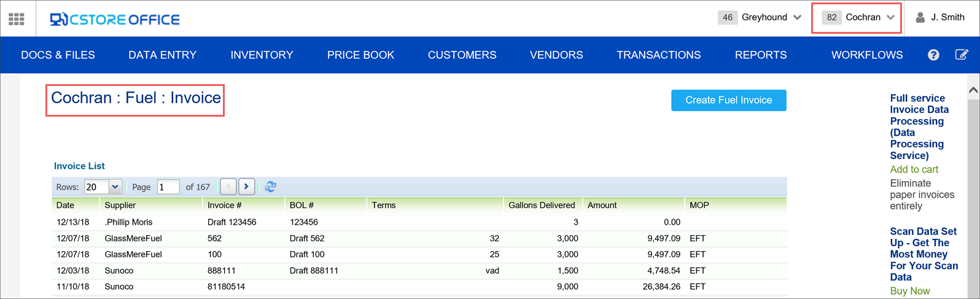Image resolution: width=980 pixels, height=299 pixels.
Task: Open the WORKFLOWS menu
Action: coord(867,55)
